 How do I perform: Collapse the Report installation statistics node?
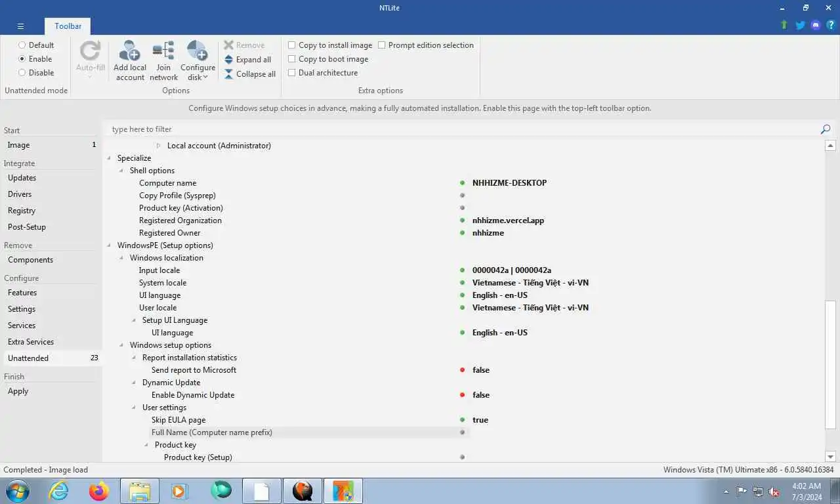pyautogui.click(x=134, y=358)
